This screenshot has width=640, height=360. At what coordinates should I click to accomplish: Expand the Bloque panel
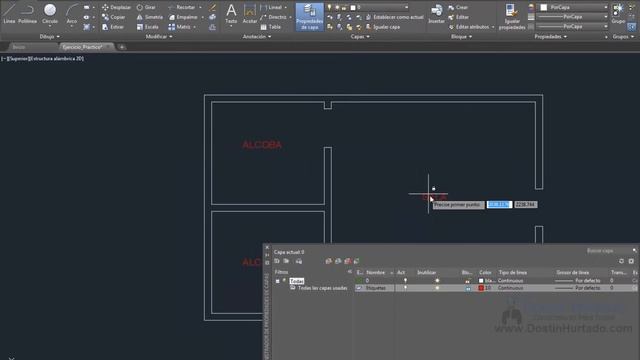click(461, 37)
